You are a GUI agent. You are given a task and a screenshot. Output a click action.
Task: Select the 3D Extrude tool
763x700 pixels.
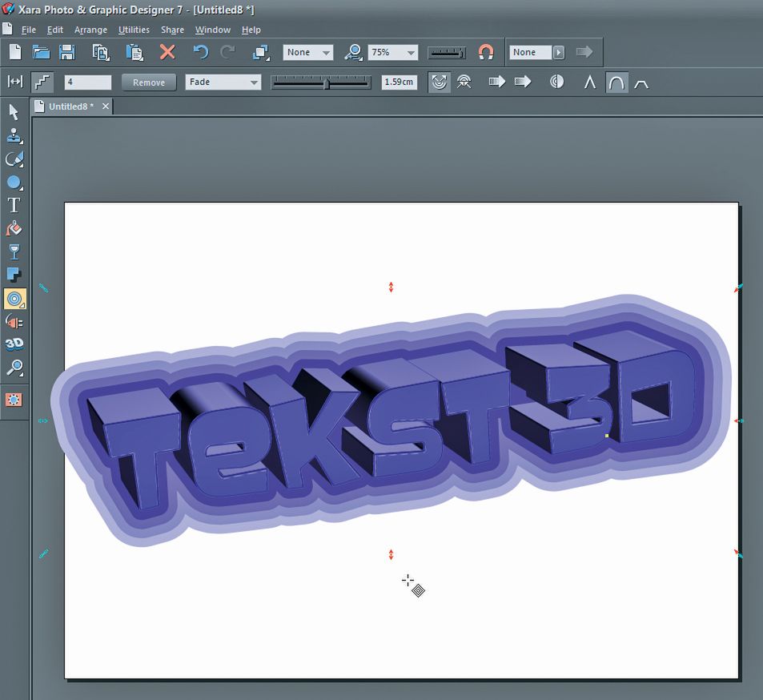tap(14, 344)
